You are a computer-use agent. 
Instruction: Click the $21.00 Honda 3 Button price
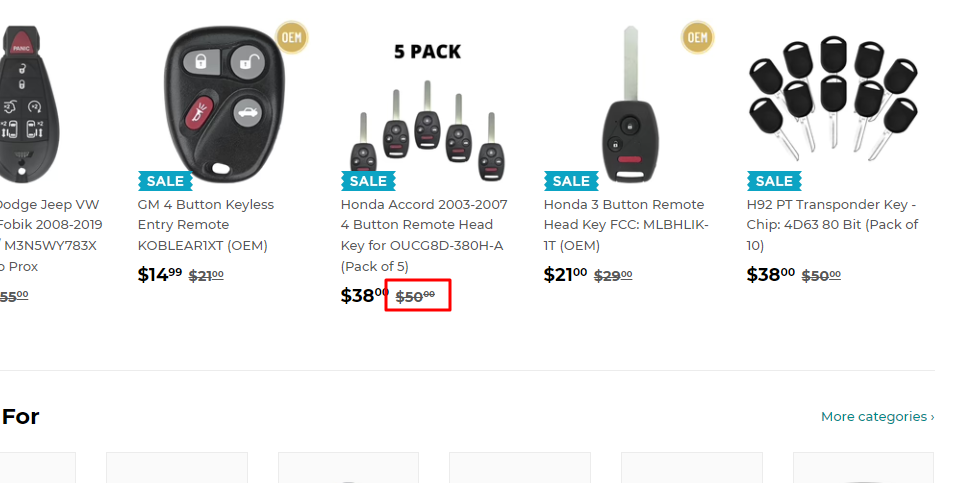tap(565, 274)
